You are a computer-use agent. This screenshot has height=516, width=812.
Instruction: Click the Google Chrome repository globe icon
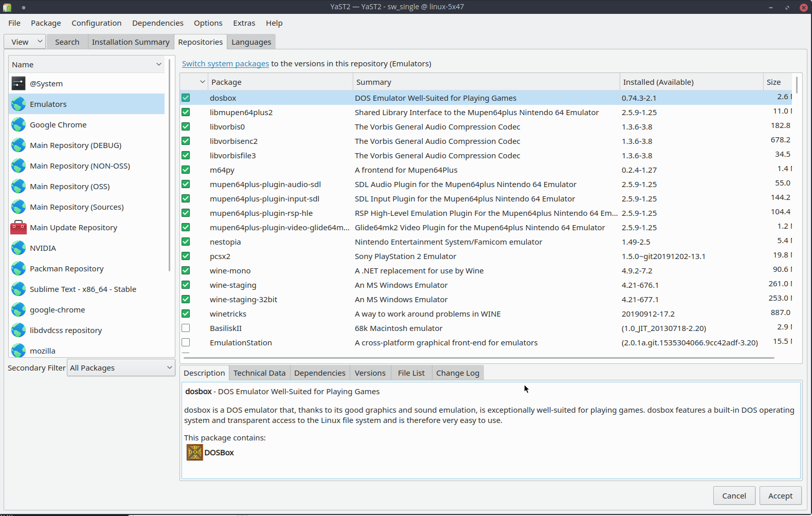(19, 124)
